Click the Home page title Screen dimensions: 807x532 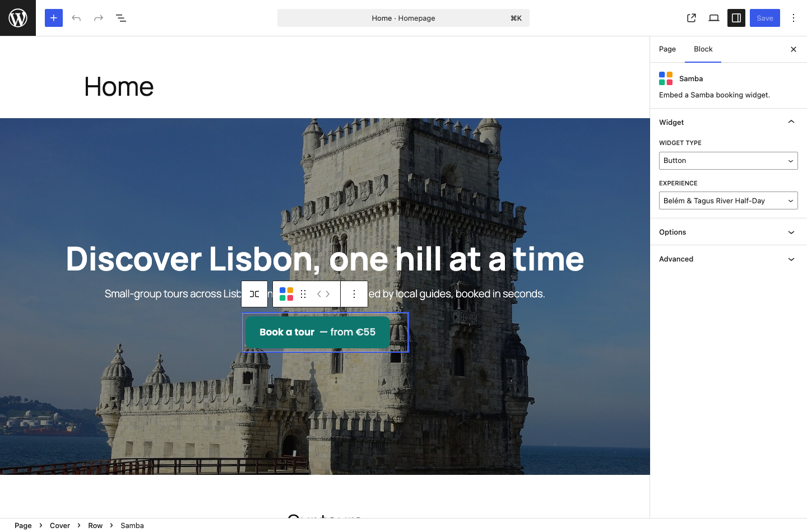coord(119,87)
